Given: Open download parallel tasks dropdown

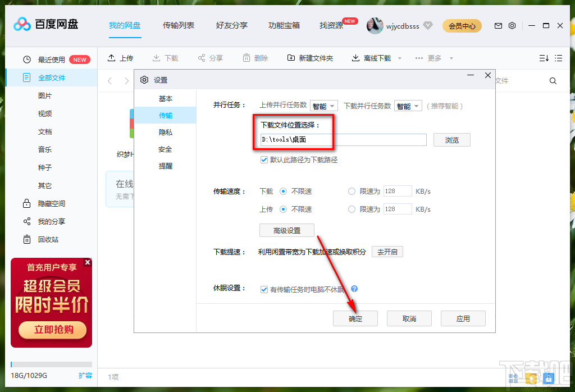Looking at the screenshot, I should pyautogui.click(x=408, y=106).
